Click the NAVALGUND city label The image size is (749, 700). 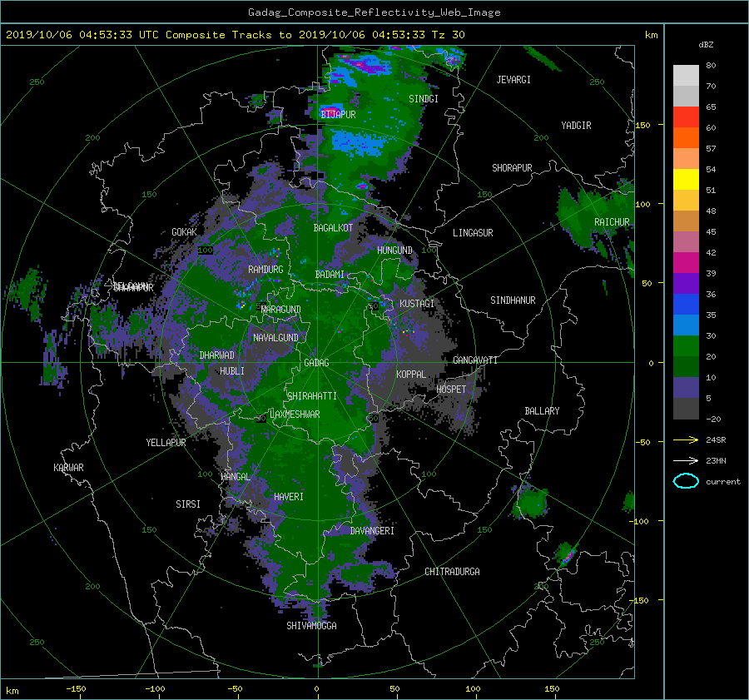(x=275, y=338)
